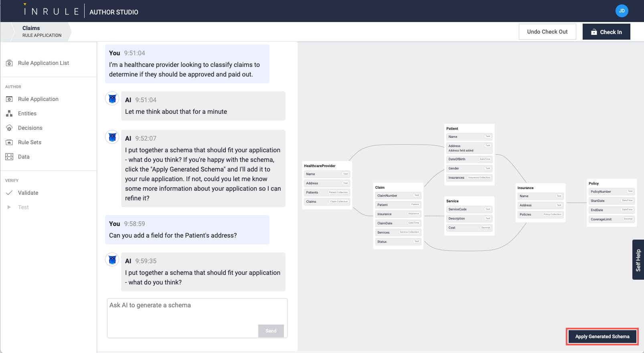Click the Decisions icon in sidebar
Screen dimensions: 644x353
coord(9,128)
